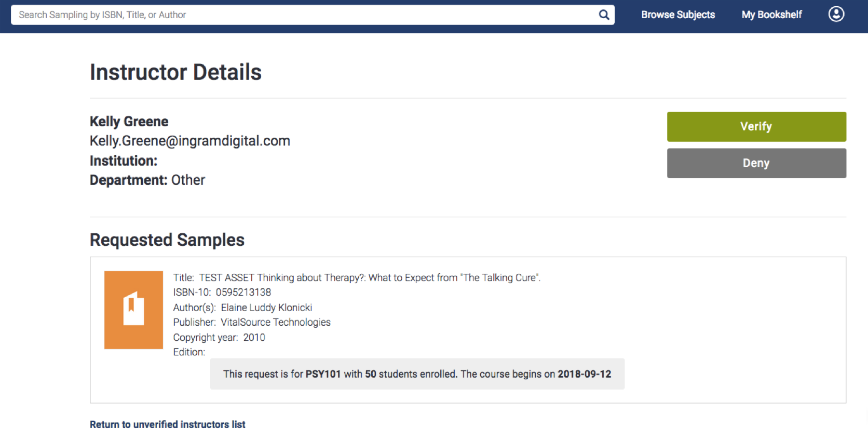Click the Requested Samples section heading

coord(167,240)
